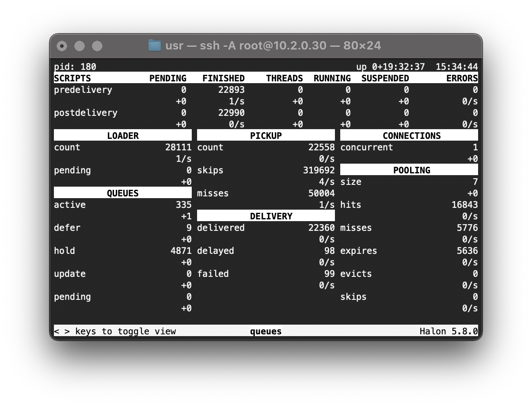The image size is (532, 406).
Task: Click the ERRORS column header
Action: [462, 78]
